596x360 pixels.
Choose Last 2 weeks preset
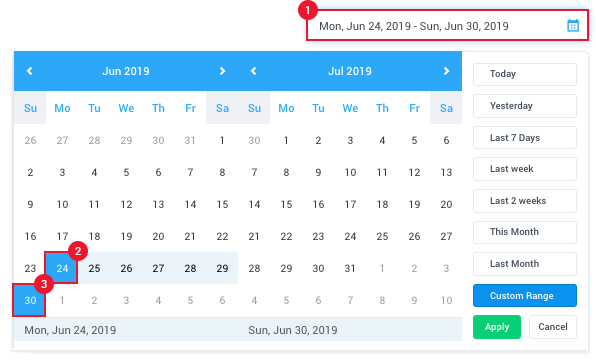(525, 201)
